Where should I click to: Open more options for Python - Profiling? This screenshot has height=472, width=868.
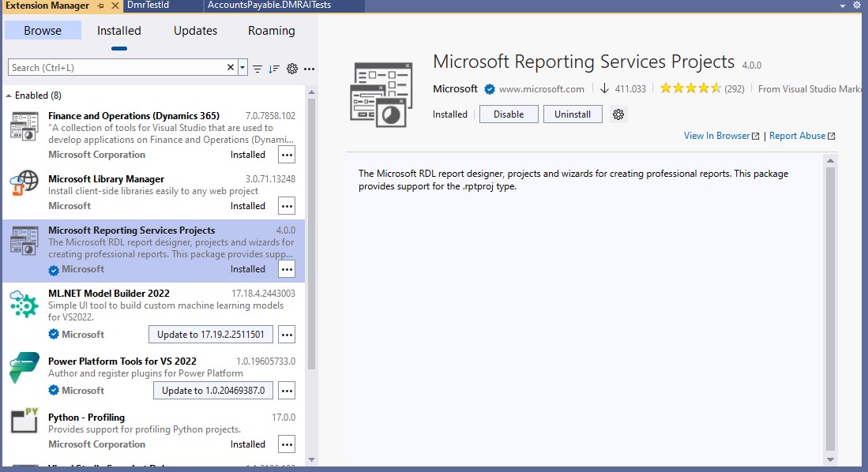[287, 444]
